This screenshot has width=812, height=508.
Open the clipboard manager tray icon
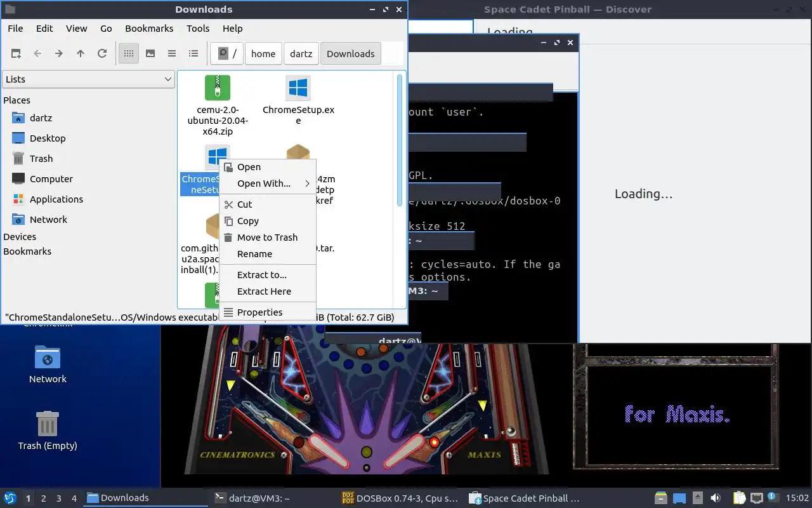740,498
